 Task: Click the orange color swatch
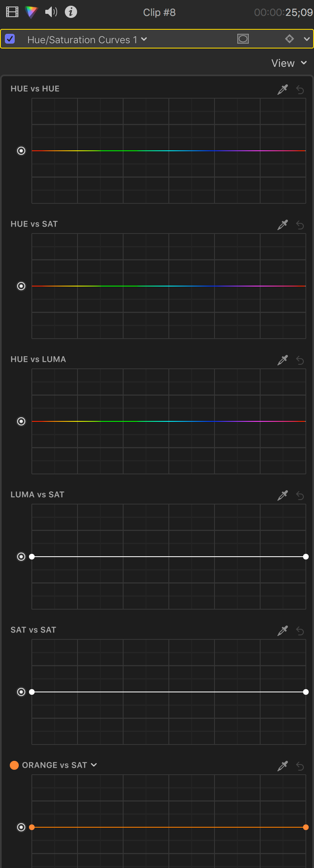[14, 765]
